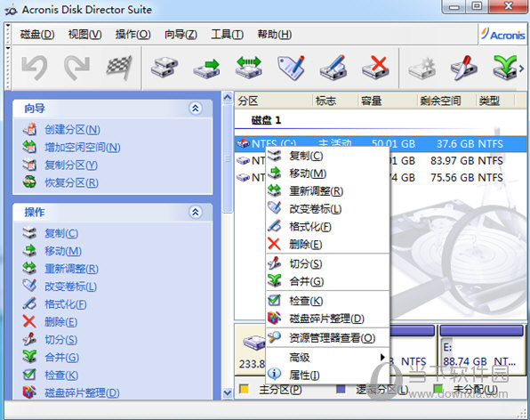Click the Change label toolbar icon
Viewport: 530px width, 420px height.
tap(291, 68)
